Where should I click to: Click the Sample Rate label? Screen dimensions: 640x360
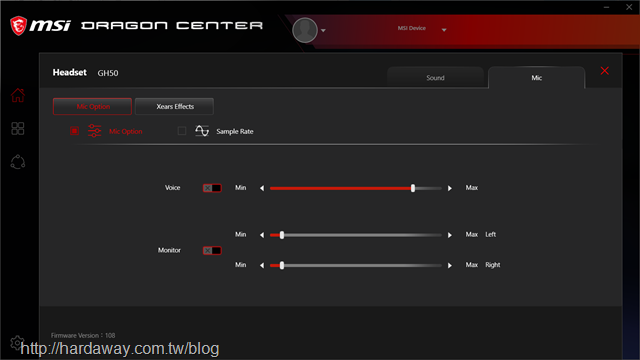point(235,131)
